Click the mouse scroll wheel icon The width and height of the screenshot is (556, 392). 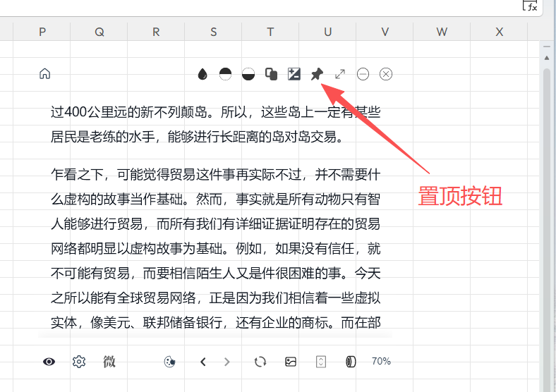[x=351, y=362]
